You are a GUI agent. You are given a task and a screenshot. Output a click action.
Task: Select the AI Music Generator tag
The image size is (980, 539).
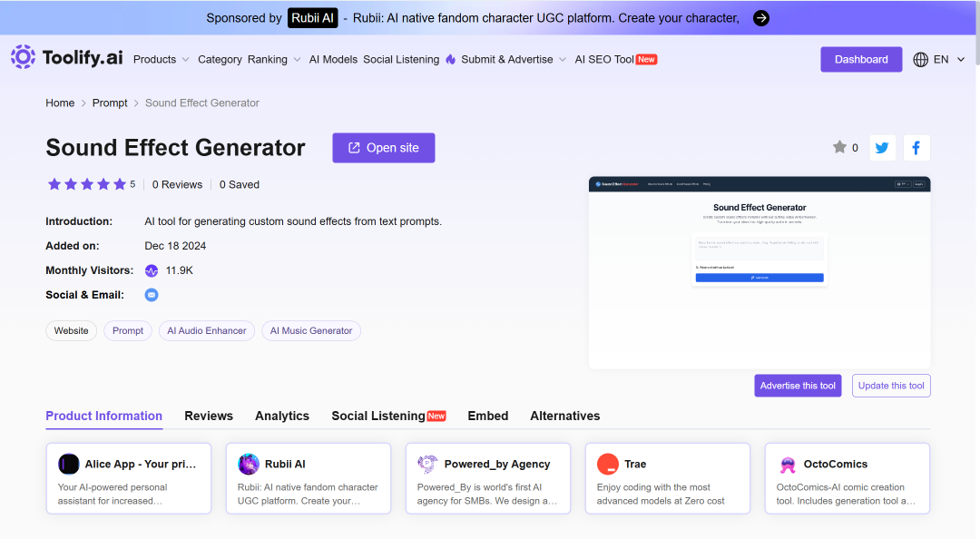311,331
